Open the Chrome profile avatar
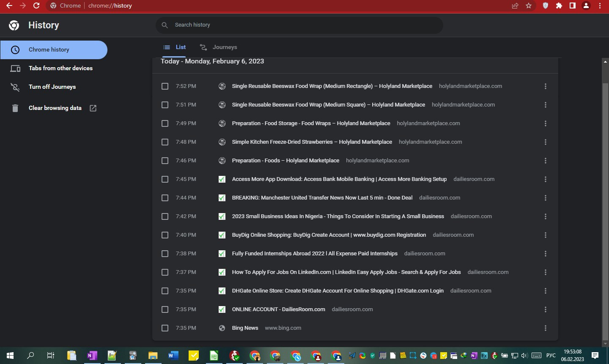This screenshot has height=364, width=609. coord(586,5)
